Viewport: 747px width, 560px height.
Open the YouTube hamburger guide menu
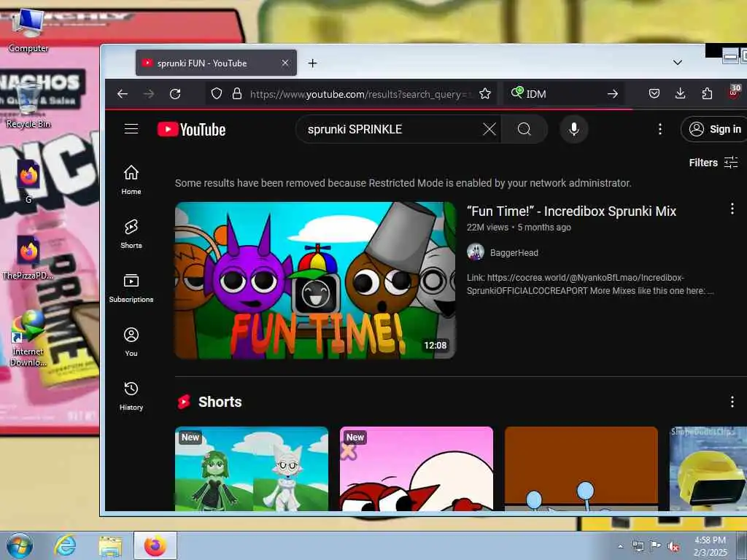tap(131, 129)
